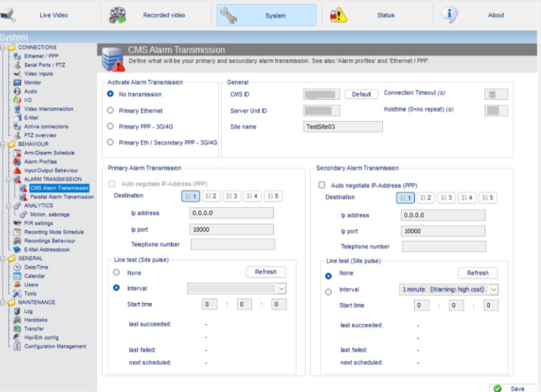The width and height of the screenshot is (541, 392).
Task: Click the PTZ overview icon
Action: pyautogui.click(x=18, y=135)
